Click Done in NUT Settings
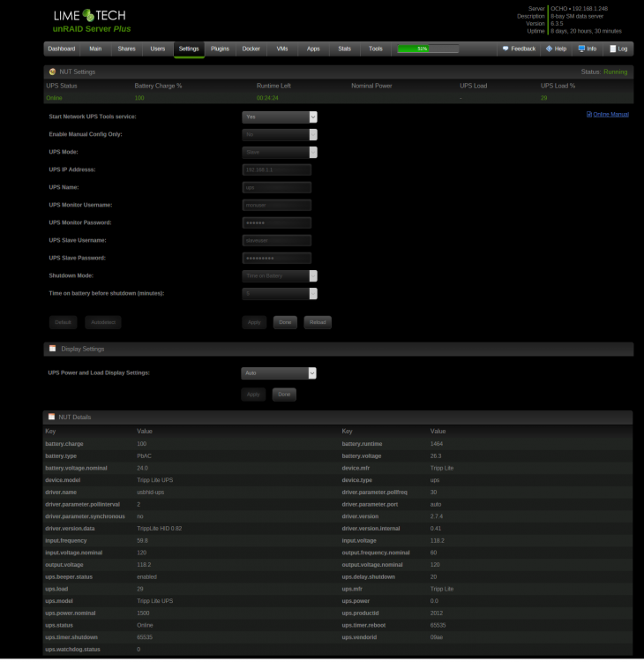This screenshot has width=644, height=662. click(285, 322)
